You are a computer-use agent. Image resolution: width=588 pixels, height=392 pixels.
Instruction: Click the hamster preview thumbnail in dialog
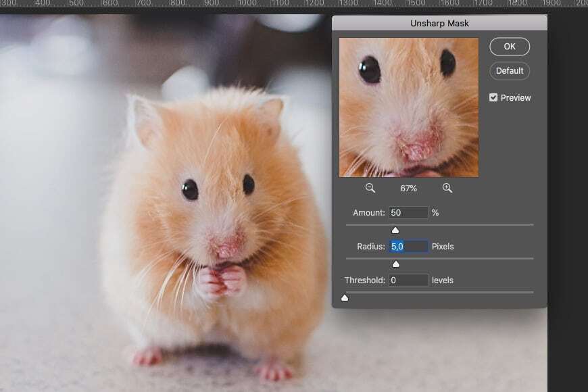pos(409,107)
